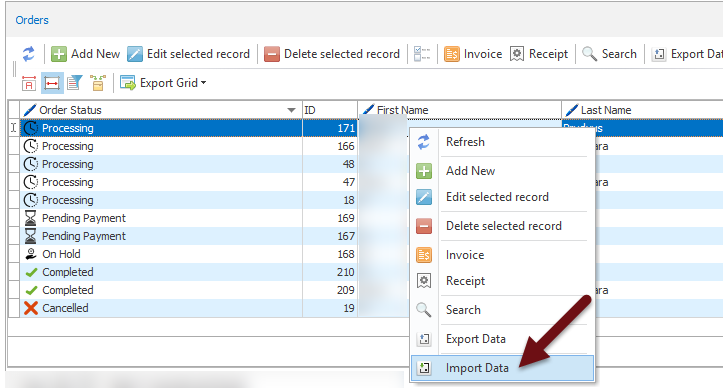Viewport: 723px width, 388px height.
Task: Select the Pending Payment cell for order 169
Action: pos(161,218)
